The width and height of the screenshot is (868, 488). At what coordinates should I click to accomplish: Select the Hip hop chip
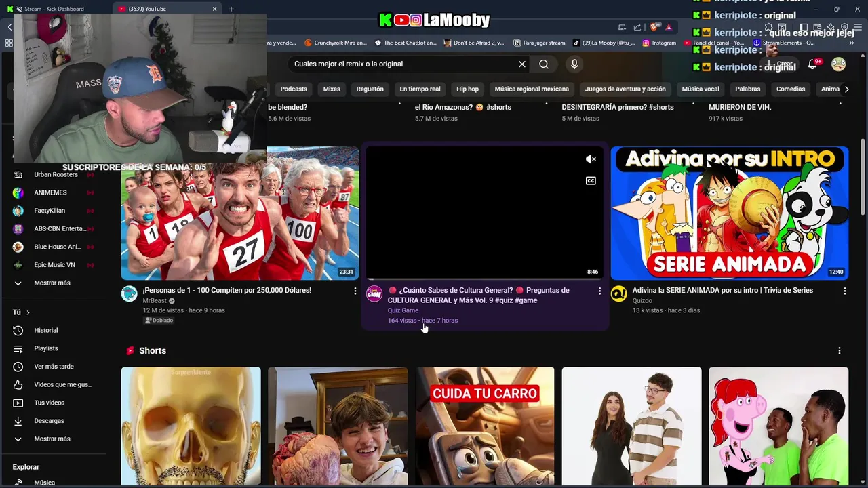click(x=467, y=89)
